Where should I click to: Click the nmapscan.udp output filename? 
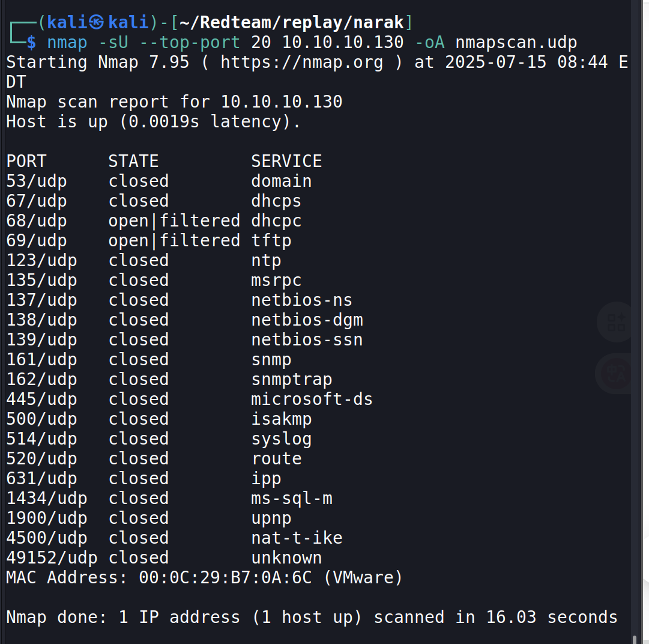point(516,42)
